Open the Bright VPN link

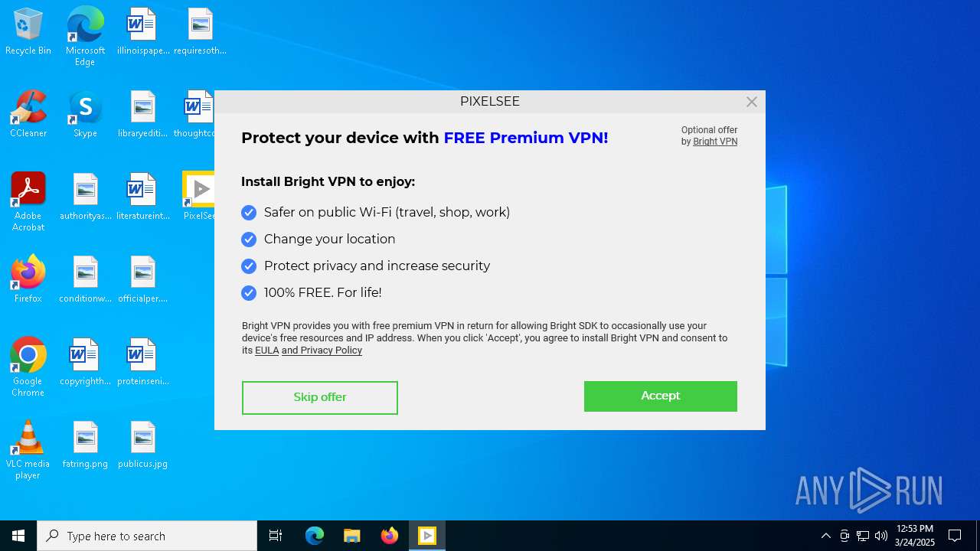[715, 142]
